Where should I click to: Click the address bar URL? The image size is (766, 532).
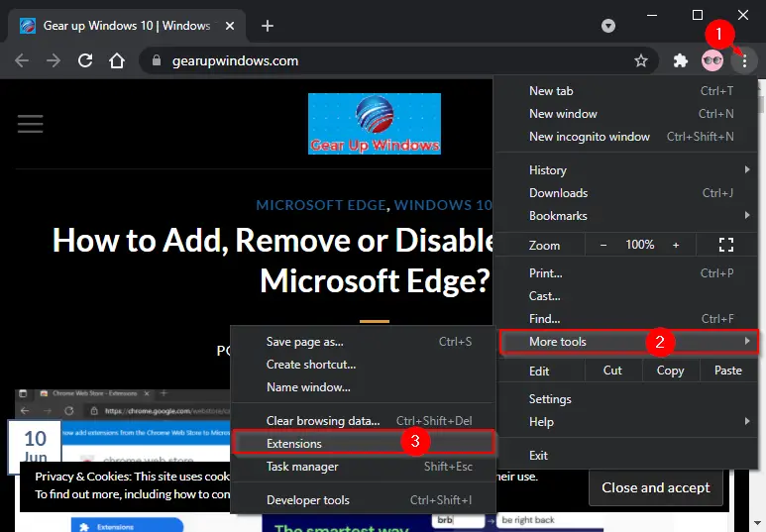(x=235, y=61)
